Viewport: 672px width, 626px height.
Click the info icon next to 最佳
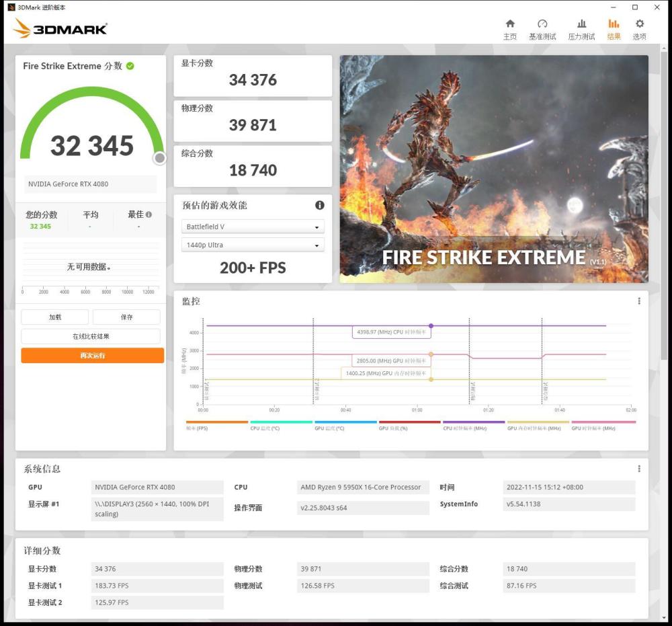149,214
